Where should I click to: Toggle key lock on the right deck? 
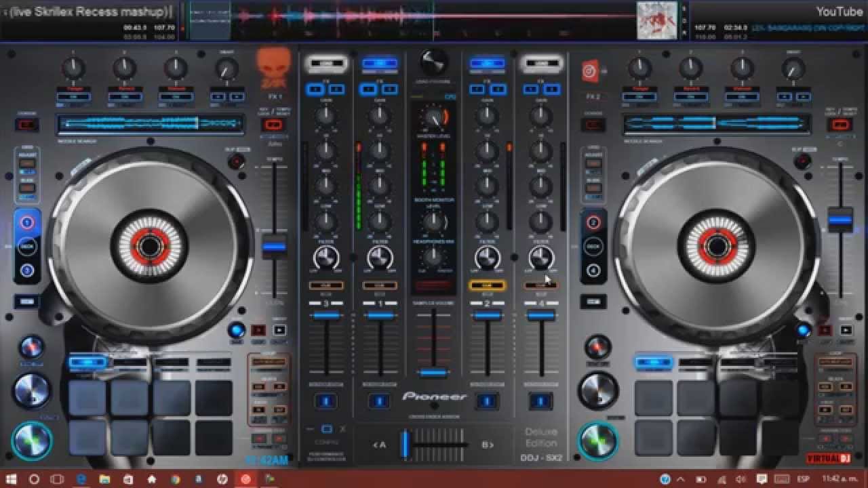[840, 125]
